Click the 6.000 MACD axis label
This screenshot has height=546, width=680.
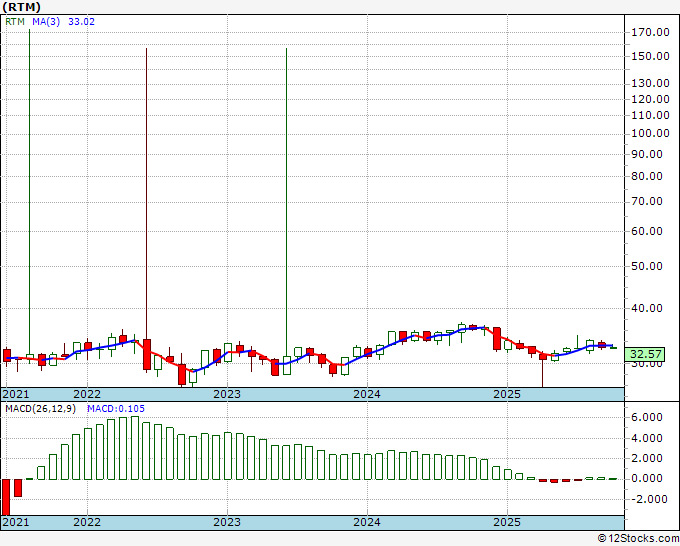tap(647, 418)
